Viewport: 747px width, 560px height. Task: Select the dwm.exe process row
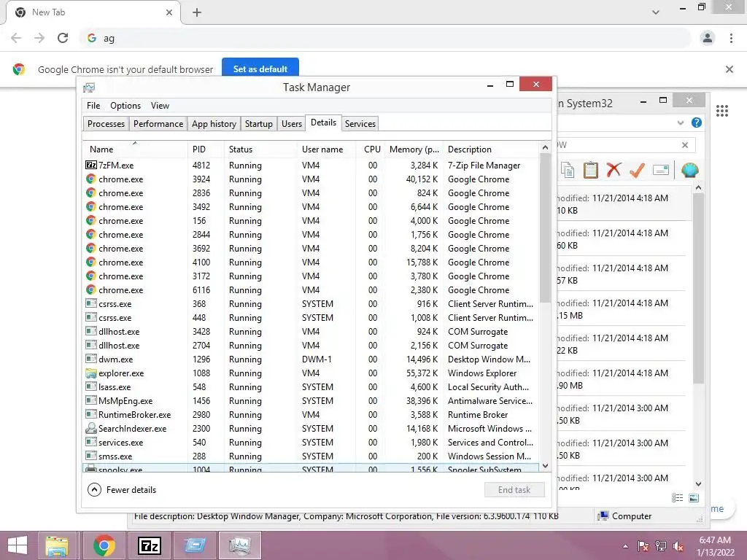(x=311, y=359)
